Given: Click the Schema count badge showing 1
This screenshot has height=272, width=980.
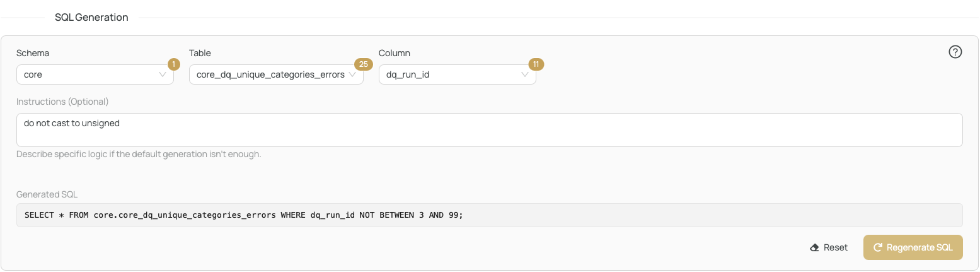Looking at the screenshot, I should [x=173, y=64].
